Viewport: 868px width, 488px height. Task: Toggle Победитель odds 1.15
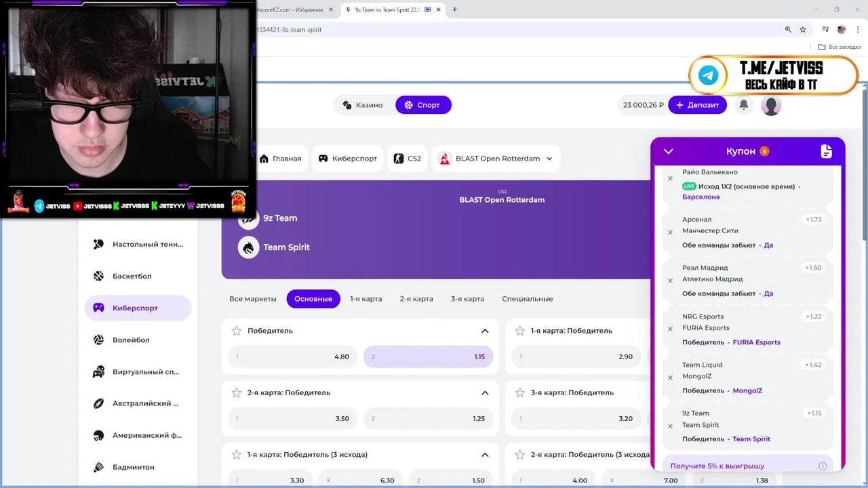428,357
